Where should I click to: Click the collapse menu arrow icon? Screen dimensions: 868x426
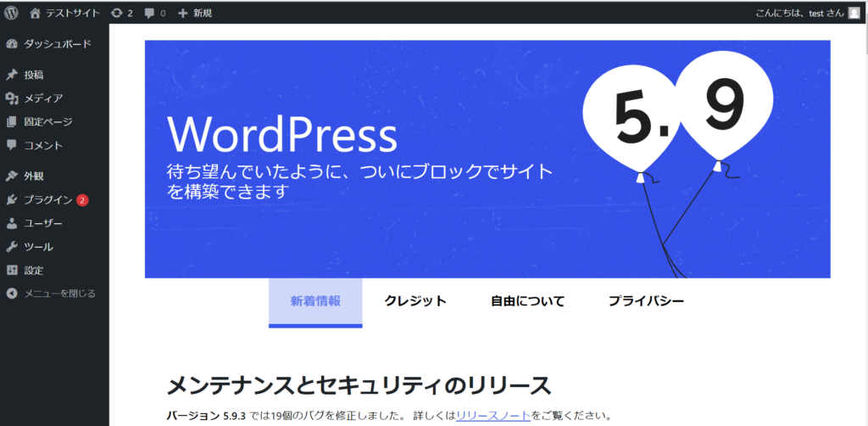pos(12,294)
